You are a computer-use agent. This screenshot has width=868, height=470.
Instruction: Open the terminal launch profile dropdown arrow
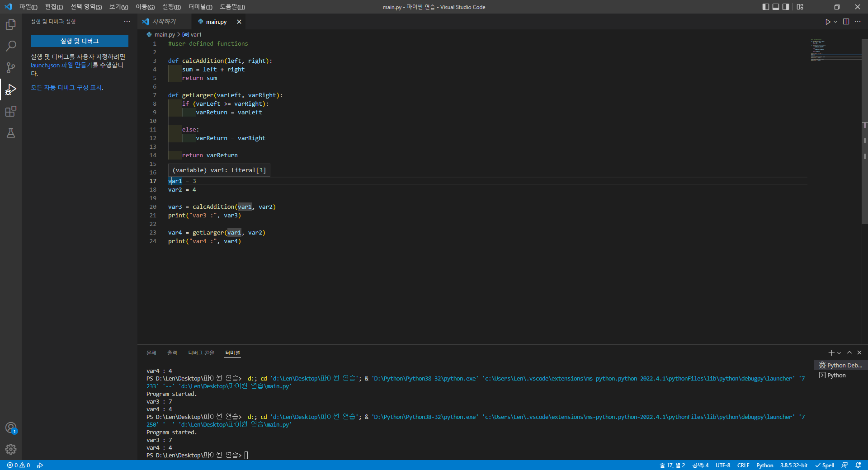click(x=839, y=352)
